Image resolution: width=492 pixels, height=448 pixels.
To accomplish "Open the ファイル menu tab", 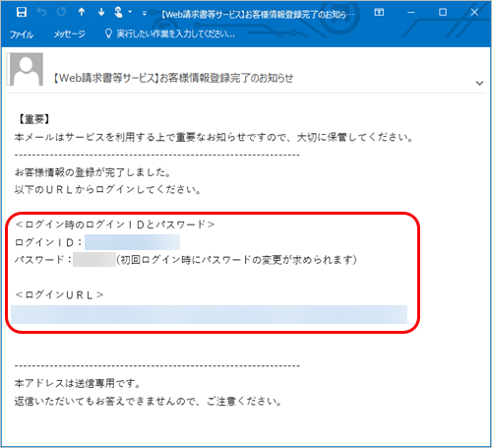I will click(x=22, y=34).
